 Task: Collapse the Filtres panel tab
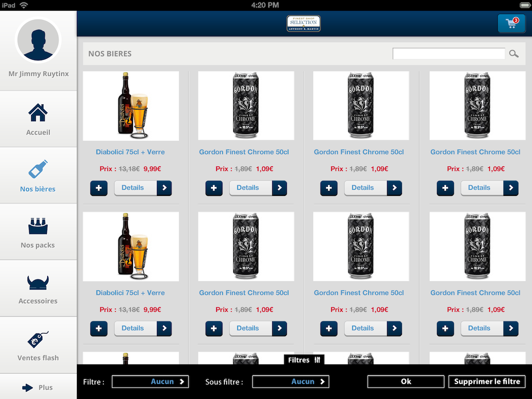(x=304, y=360)
